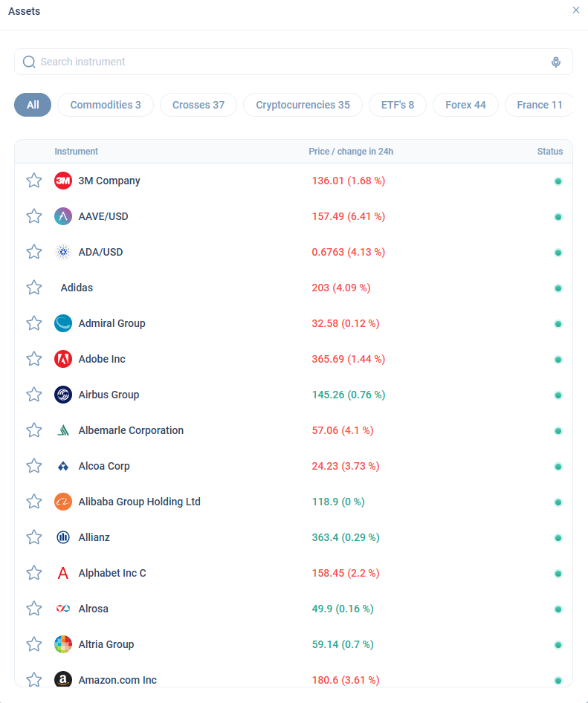Click the microphone voice search icon
This screenshot has height=703, width=588.
556,62
